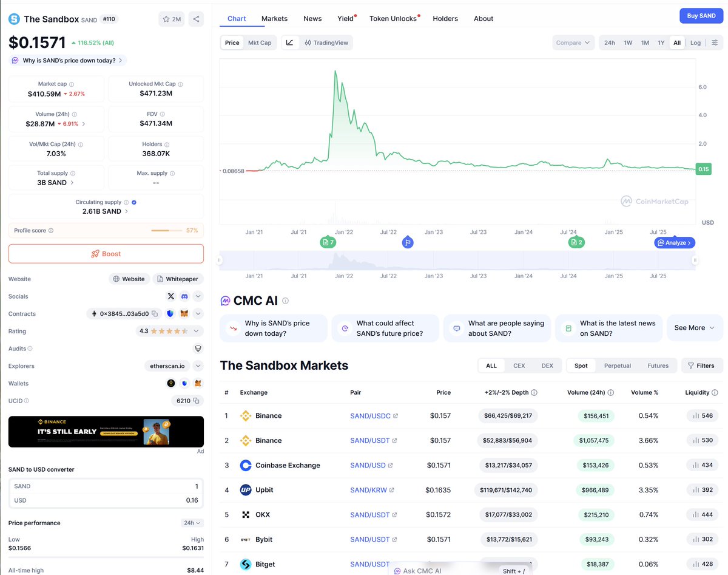Image resolution: width=728 pixels, height=575 pixels.
Task: Open the TradingView chart option
Action: pyautogui.click(x=328, y=43)
